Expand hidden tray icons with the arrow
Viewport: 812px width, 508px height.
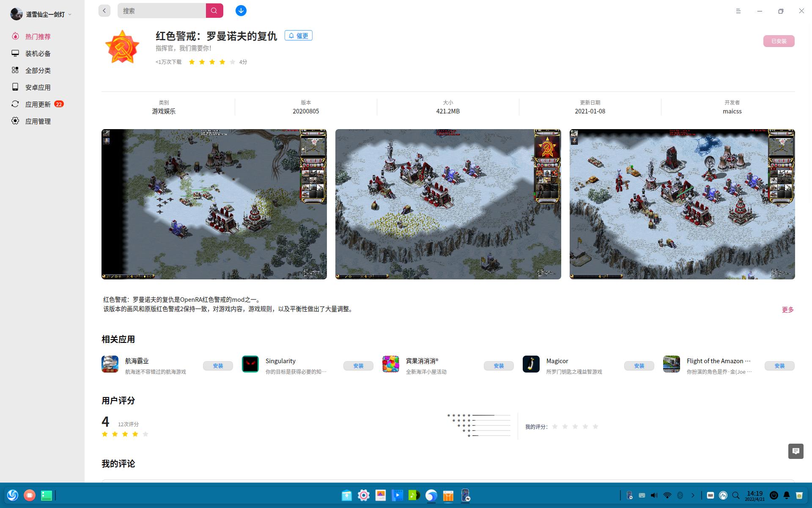(693, 495)
